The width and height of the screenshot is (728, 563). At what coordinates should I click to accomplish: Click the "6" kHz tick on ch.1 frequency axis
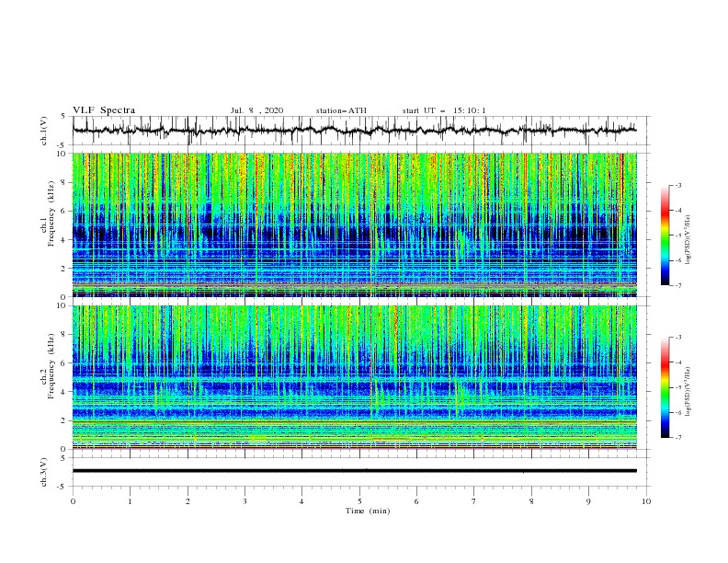click(x=64, y=211)
